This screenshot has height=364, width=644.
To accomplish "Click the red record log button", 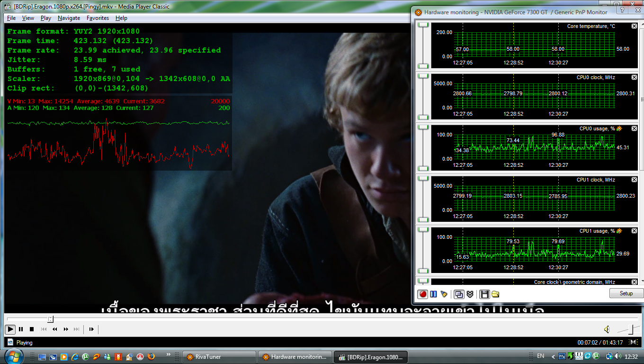I will point(423,294).
